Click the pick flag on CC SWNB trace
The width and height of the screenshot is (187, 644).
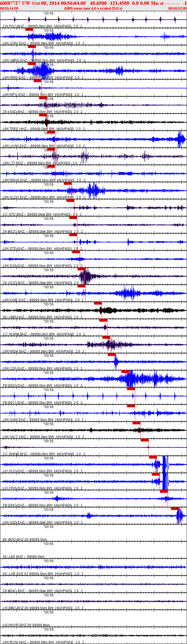point(145,440)
